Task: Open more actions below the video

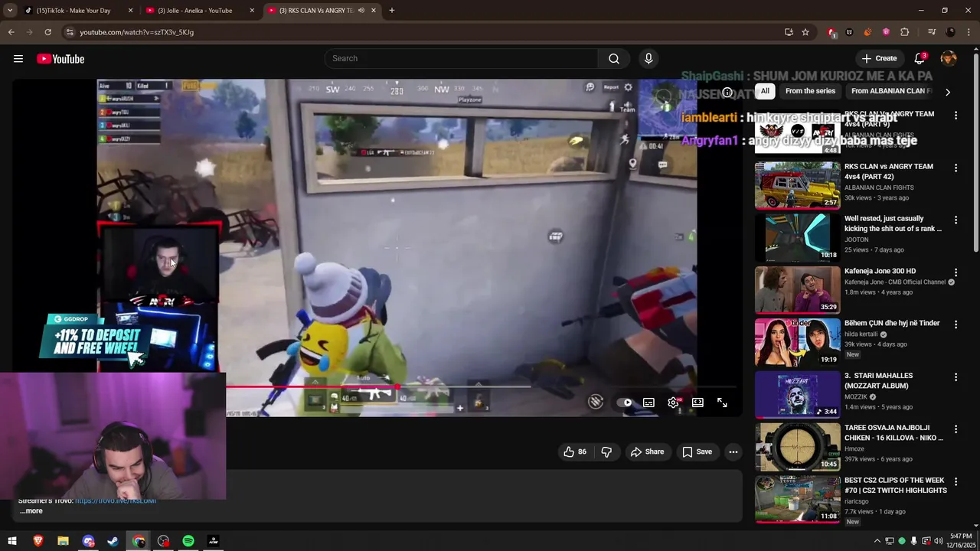Action: coord(733,452)
